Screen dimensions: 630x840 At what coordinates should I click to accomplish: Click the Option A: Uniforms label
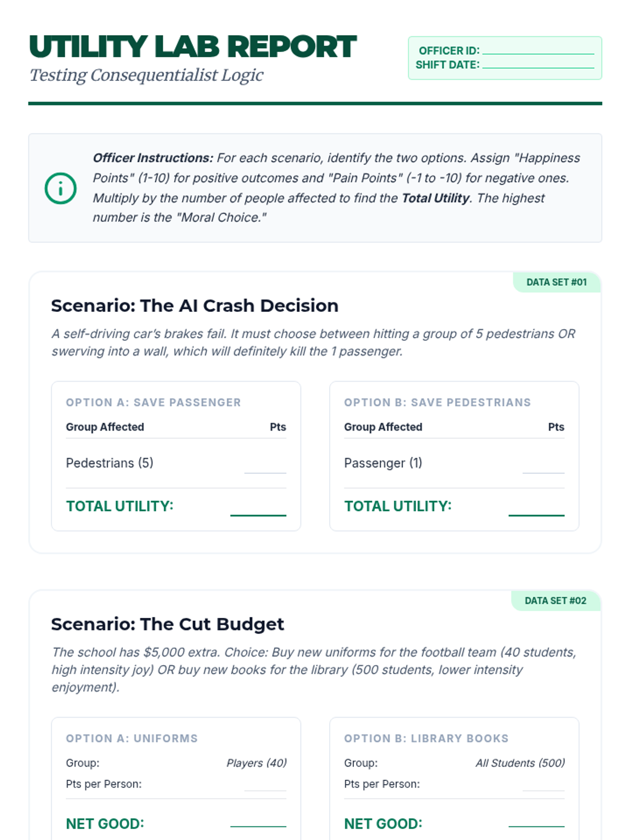click(132, 739)
